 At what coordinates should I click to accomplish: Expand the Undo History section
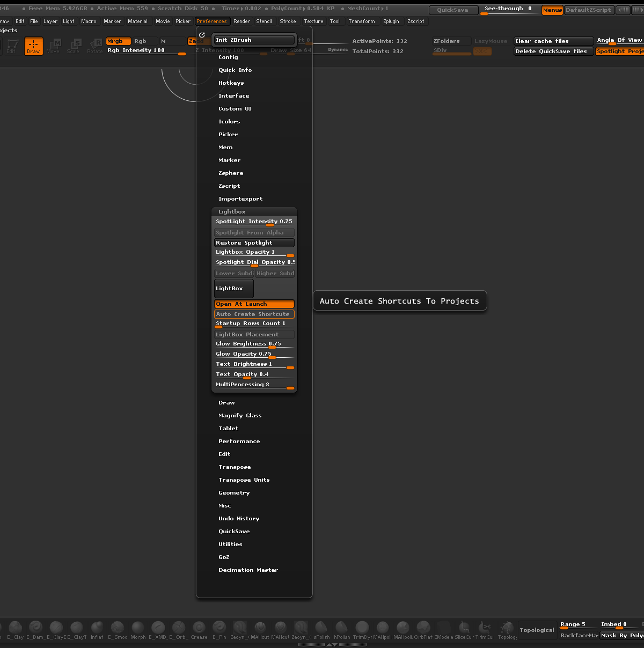coord(239,519)
